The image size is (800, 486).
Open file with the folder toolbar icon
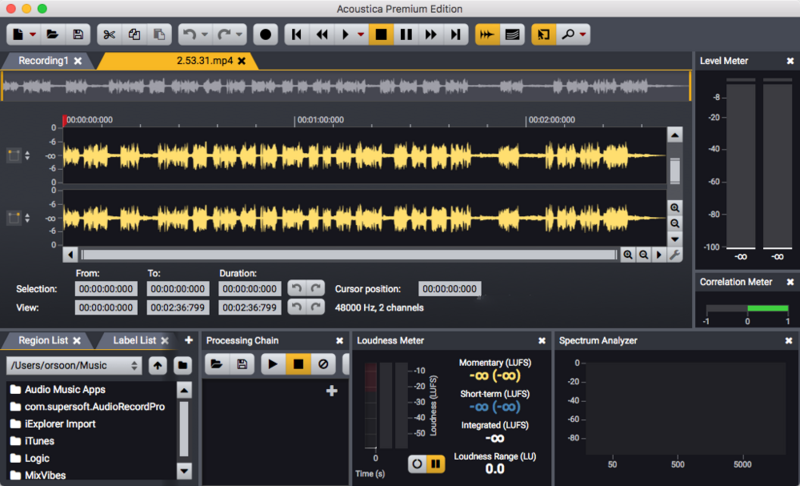click(52, 34)
